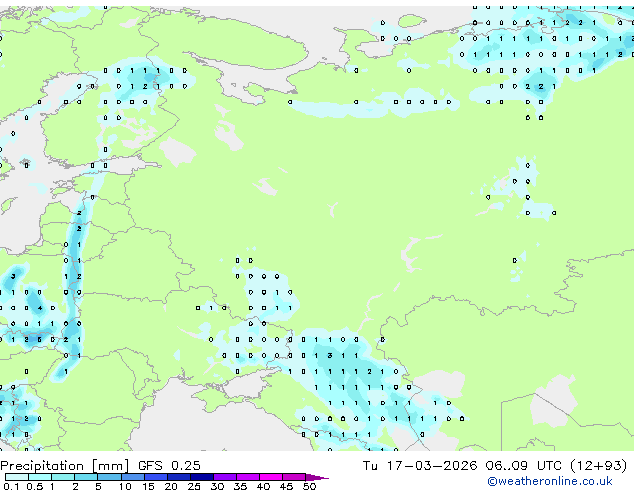Select the 2–5 mm legend color swatch
Viewport: 634px width, 490px height.
[86, 477]
